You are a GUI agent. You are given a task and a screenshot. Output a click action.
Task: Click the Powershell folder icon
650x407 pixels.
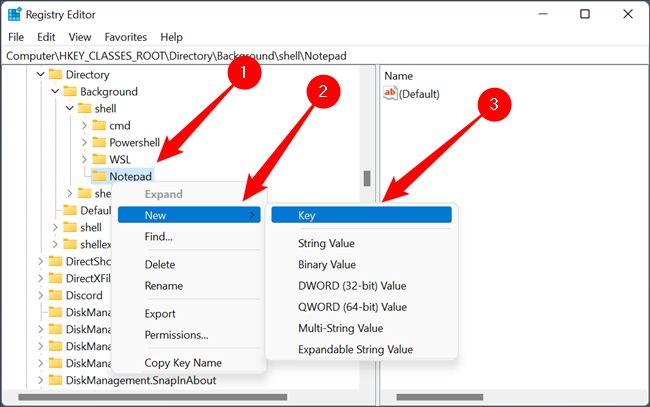(x=99, y=142)
